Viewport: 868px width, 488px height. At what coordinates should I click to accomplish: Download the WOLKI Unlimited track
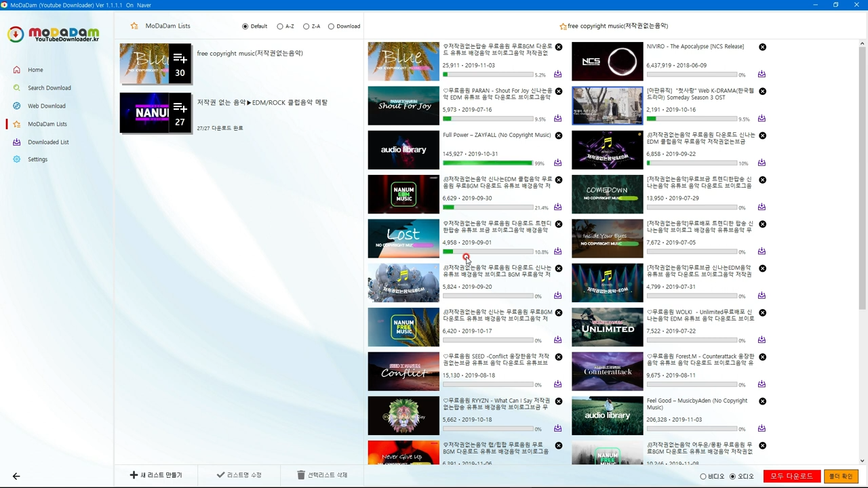762,340
